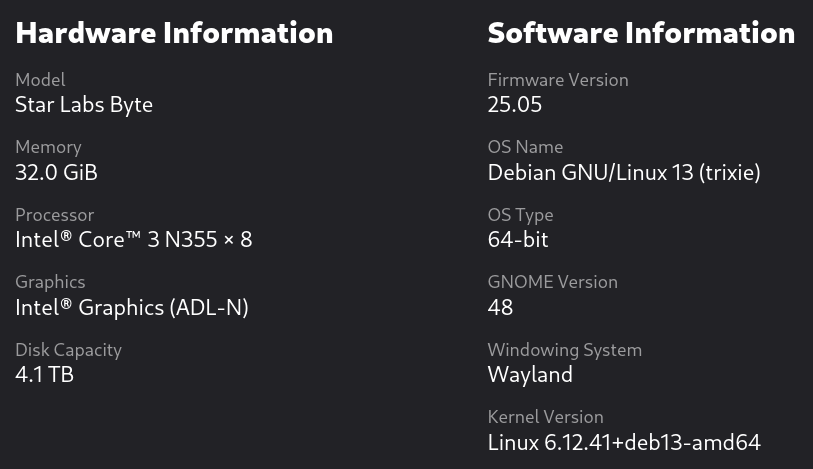Image resolution: width=813 pixels, height=469 pixels.
Task: Select the Linux 6.12.41+deb13-amd64 kernel text
Action: click(x=624, y=442)
